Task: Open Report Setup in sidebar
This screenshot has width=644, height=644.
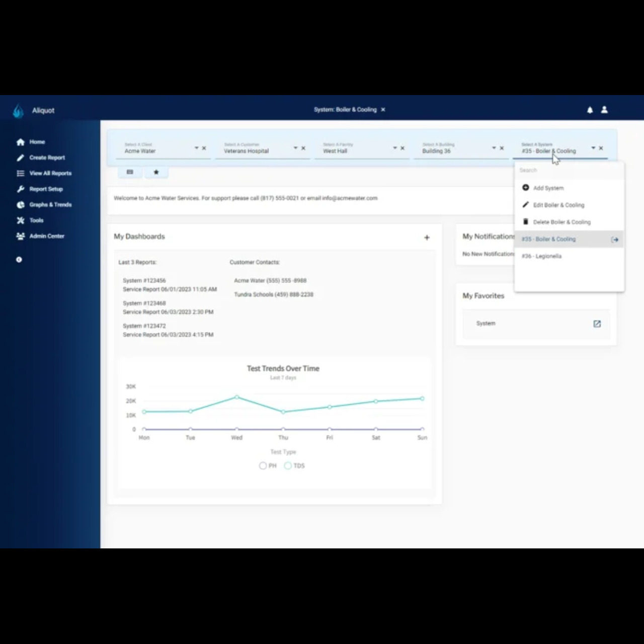Action: pos(46,189)
